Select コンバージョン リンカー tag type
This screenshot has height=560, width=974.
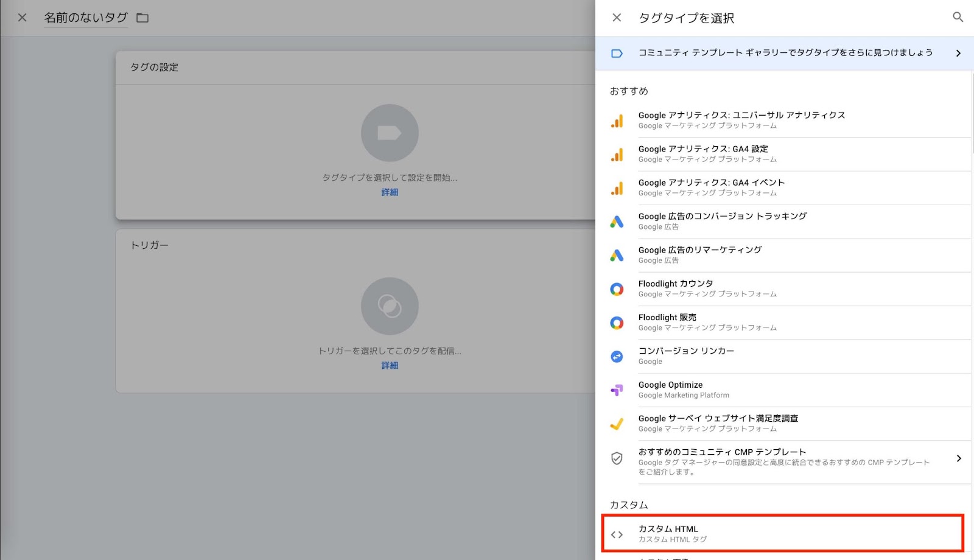(784, 356)
